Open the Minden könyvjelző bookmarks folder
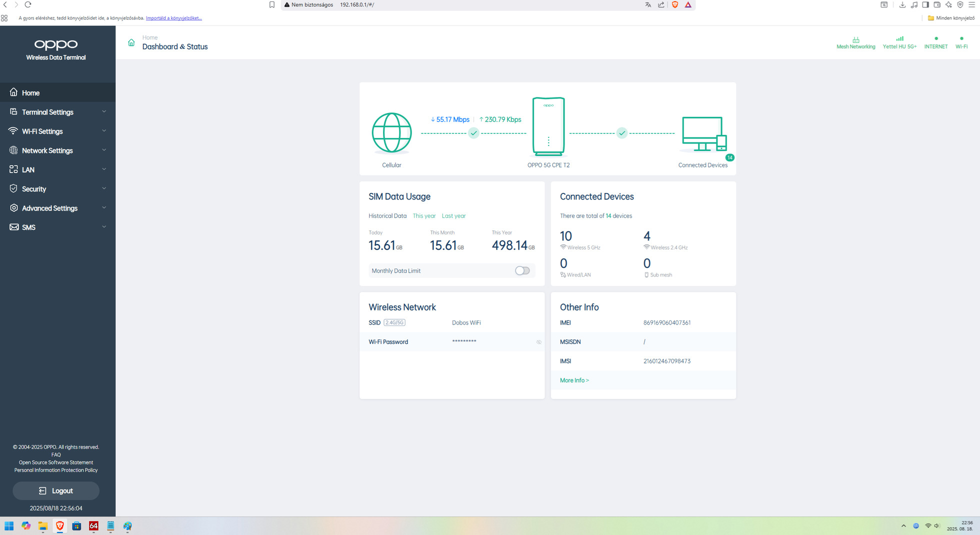 point(951,18)
